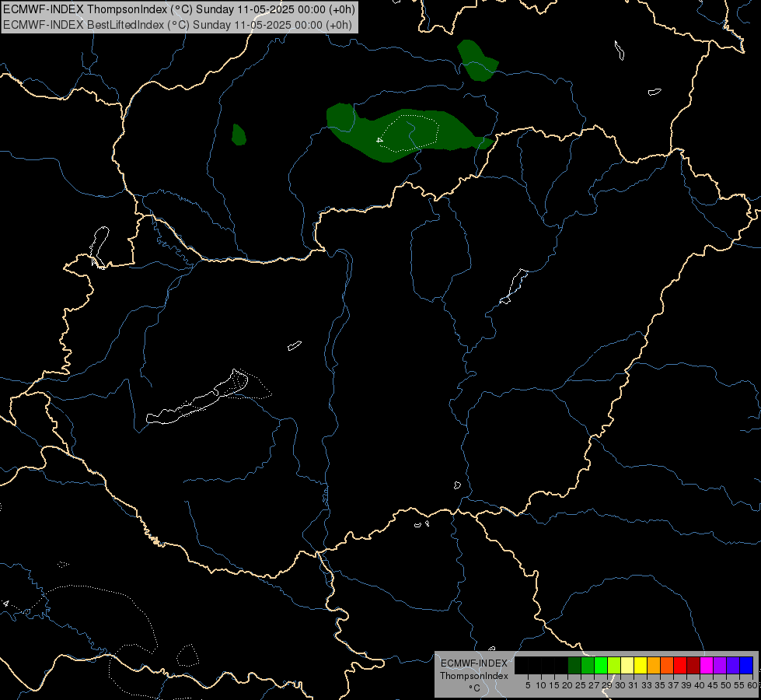The width and height of the screenshot is (761, 700).
Task: Click contour label 4 inside the green area
Action: click(x=380, y=140)
